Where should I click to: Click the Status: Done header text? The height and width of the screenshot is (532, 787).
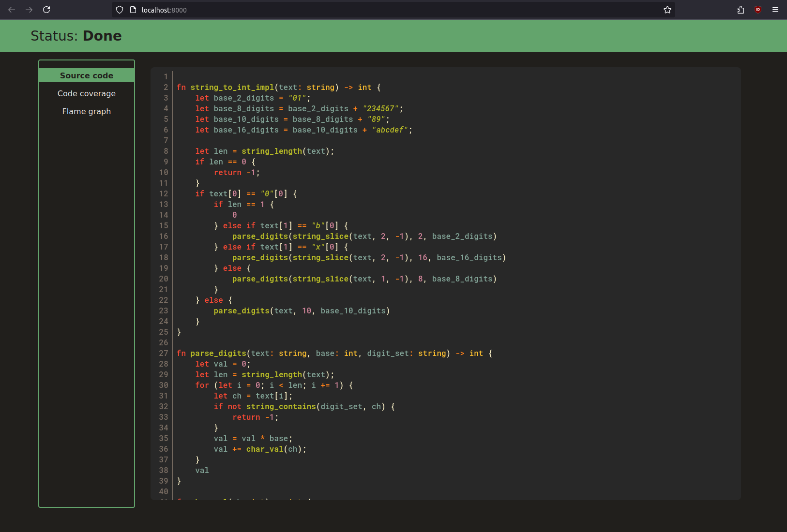point(76,36)
